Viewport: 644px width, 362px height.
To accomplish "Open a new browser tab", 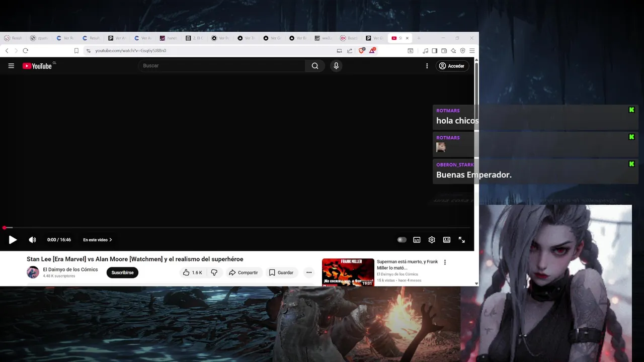I will pyautogui.click(x=418, y=38).
